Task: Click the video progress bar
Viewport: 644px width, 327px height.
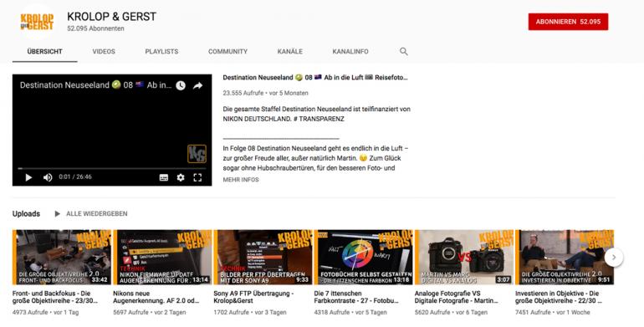Action: [112, 168]
